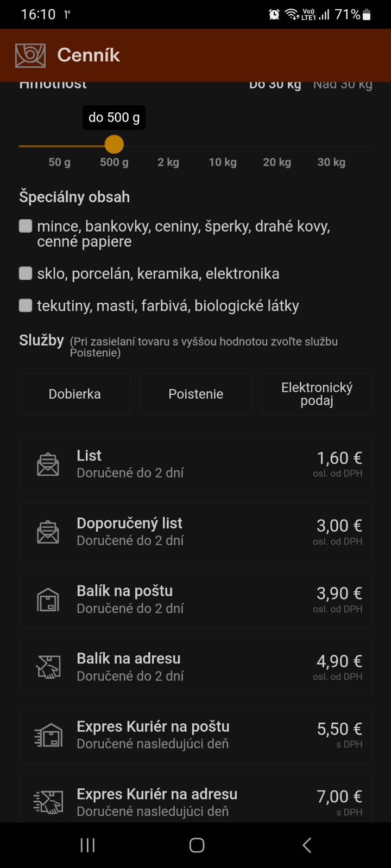Select the Poistenie service button

coord(196,394)
